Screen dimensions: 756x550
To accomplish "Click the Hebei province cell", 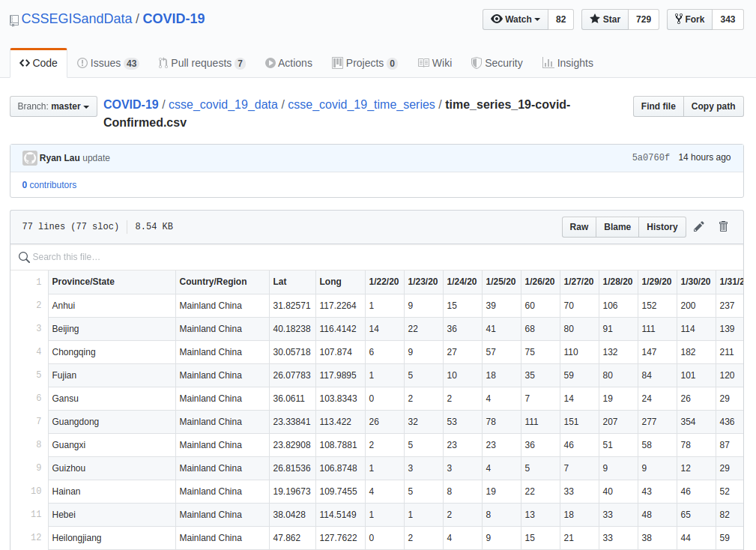I will point(112,514).
